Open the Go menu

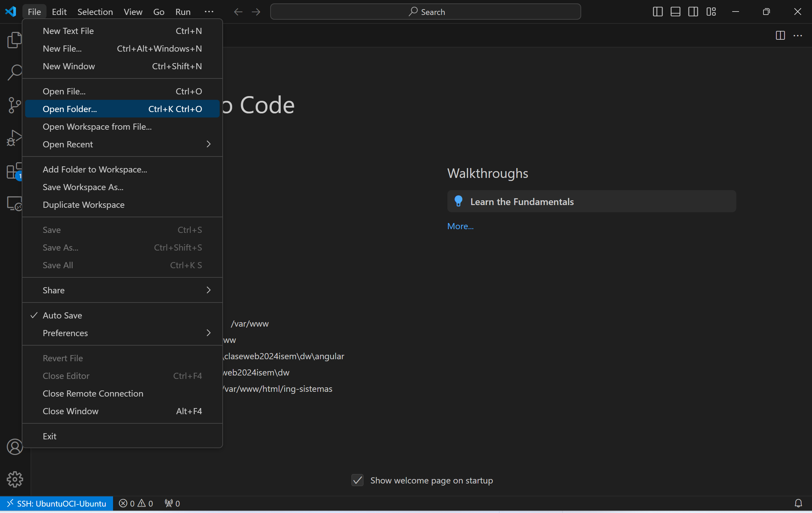(159, 12)
